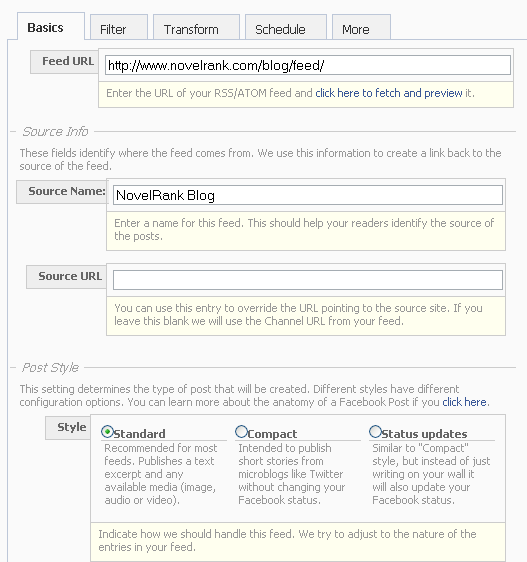Click the Compact style heading label

point(272,434)
